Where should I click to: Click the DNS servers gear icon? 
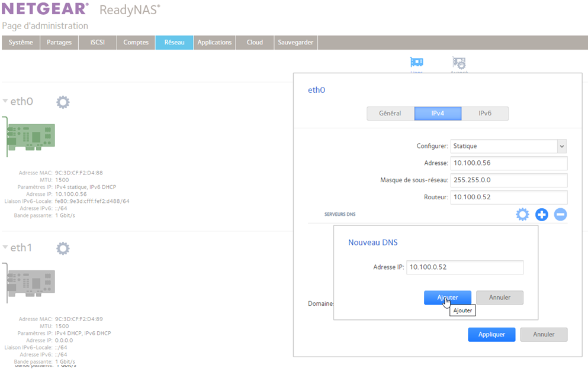[x=522, y=215]
